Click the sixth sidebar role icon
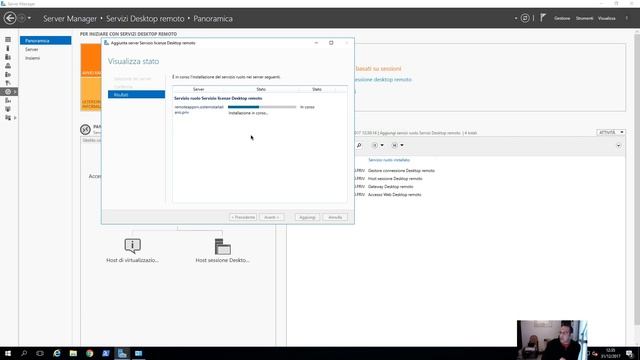This screenshot has width=640, height=360. (8, 83)
